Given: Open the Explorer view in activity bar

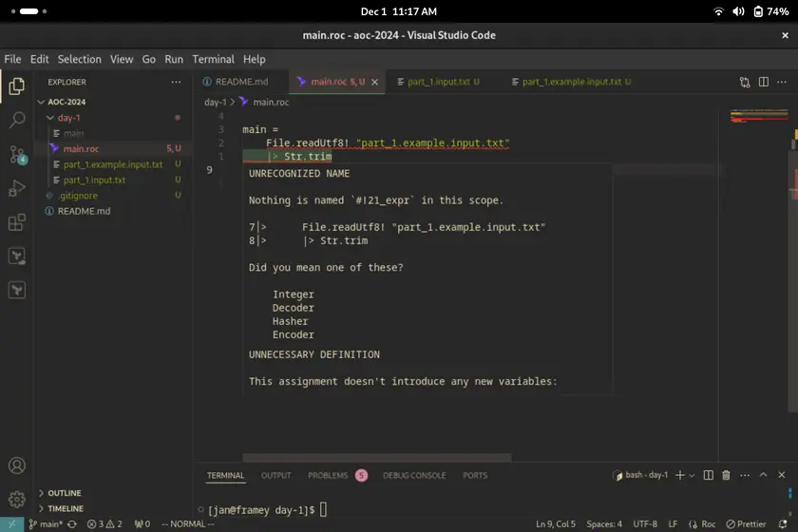Looking at the screenshot, I should point(16,86).
